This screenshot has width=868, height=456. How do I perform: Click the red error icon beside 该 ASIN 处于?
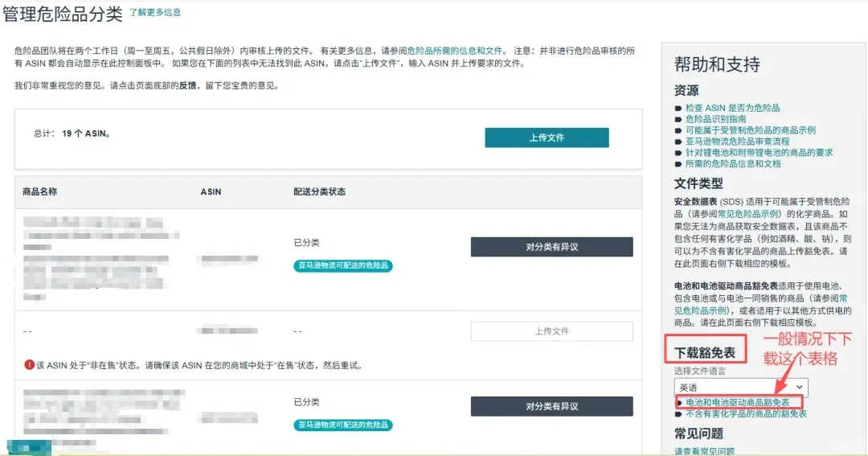click(x=30, y=364)
